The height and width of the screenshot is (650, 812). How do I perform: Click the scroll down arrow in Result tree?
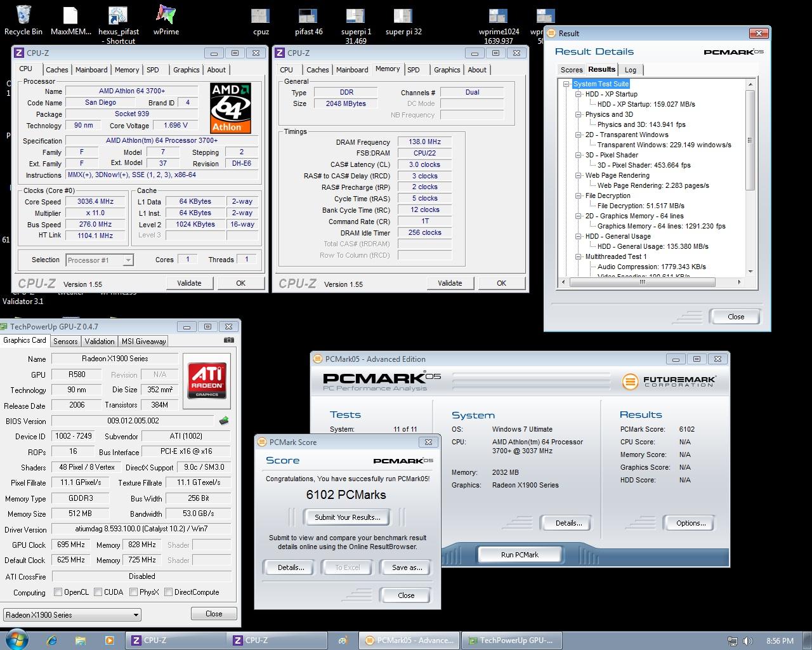coord(750,272)
